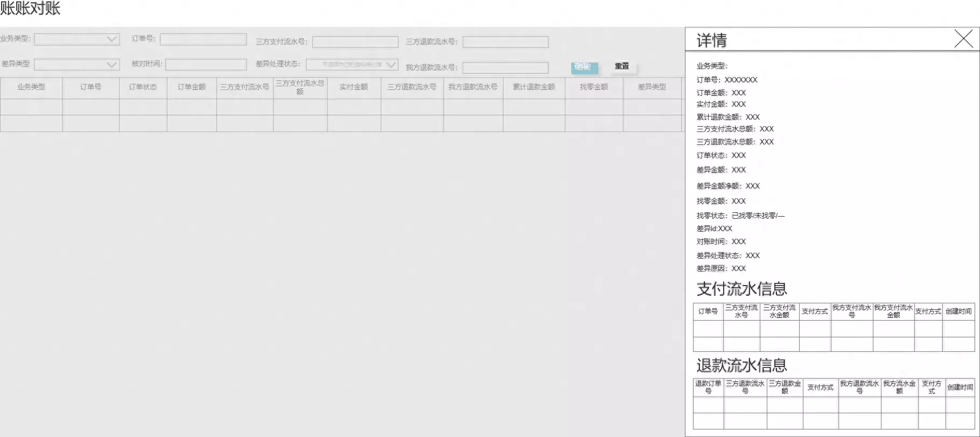Focus the 三方退款流水号 input field
Viewport: 980px width, 437px height.
[506, 42]
